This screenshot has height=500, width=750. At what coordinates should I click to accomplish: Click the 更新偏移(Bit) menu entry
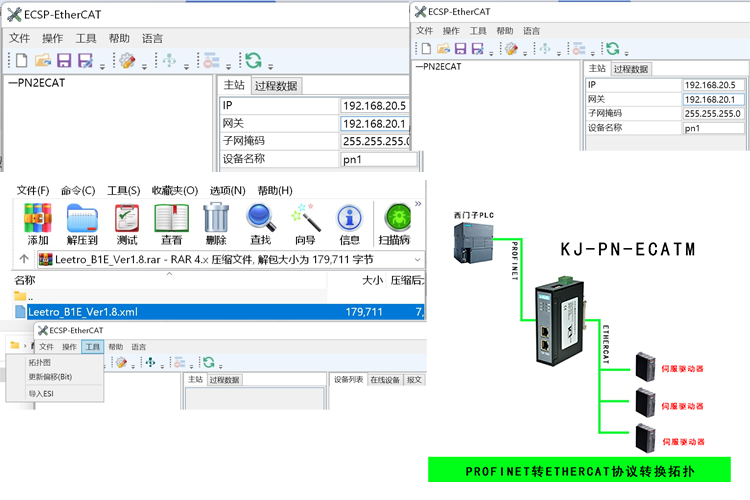click(50, 377)
